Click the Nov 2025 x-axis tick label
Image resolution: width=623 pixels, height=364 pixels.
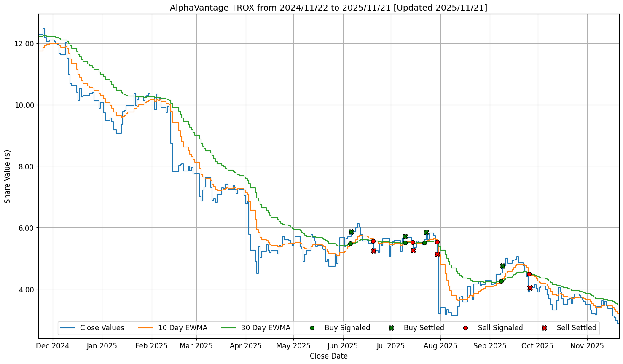(x=587, y=346)
